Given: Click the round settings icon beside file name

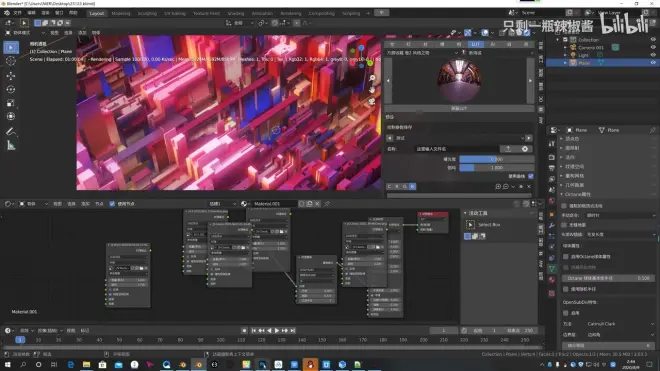Looking at the screenshot, I should (525, 149).
